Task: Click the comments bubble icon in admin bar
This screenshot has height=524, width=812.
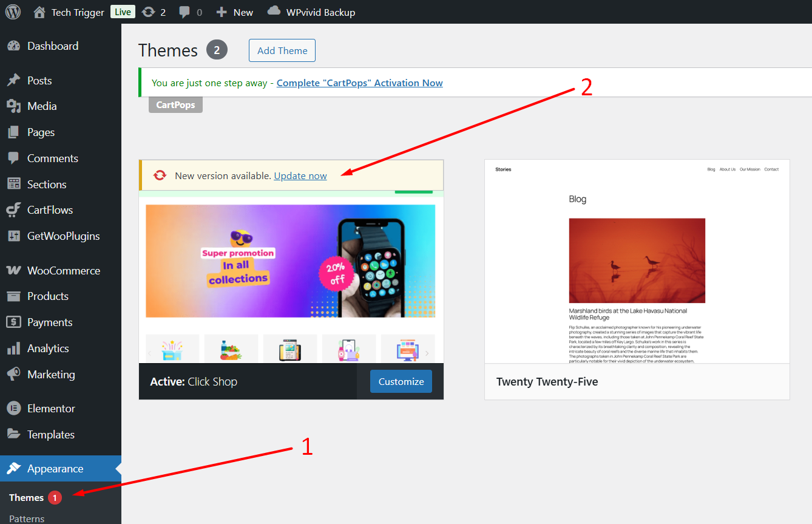Action: tap(184, 12)
